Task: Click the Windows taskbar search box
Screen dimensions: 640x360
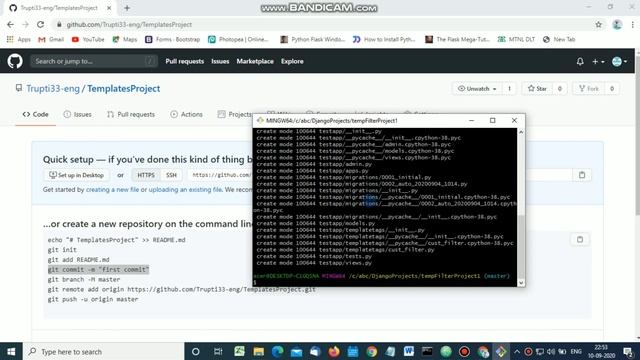Action: 104,351
